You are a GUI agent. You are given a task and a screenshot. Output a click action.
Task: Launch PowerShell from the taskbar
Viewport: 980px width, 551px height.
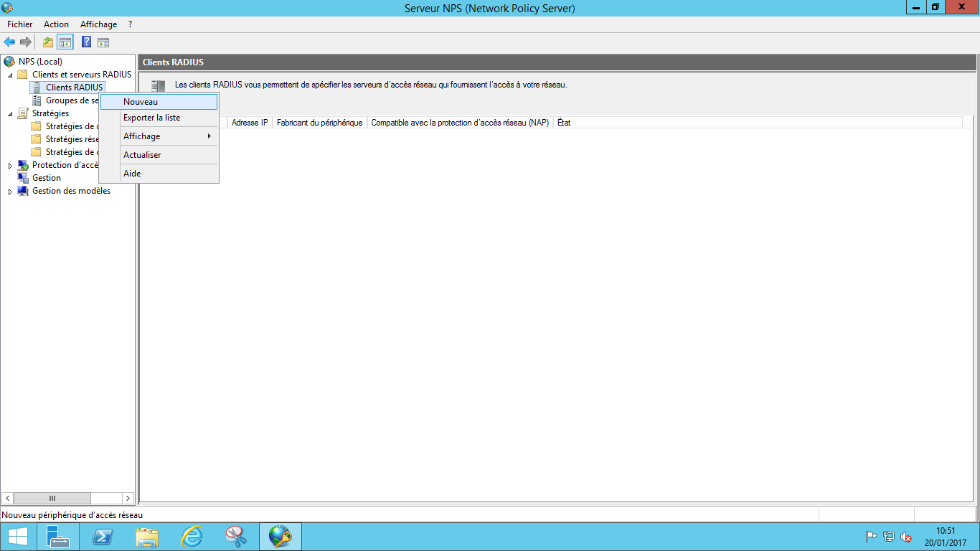pos(103,536)
